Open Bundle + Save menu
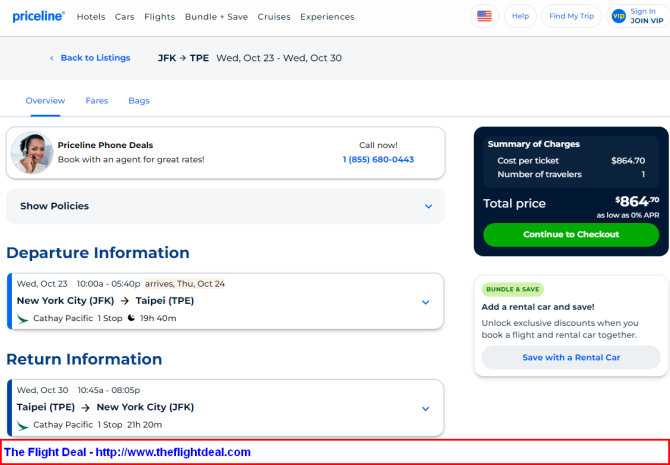The width and height of the screenshot is (670, 465). [x=216, y=17]
